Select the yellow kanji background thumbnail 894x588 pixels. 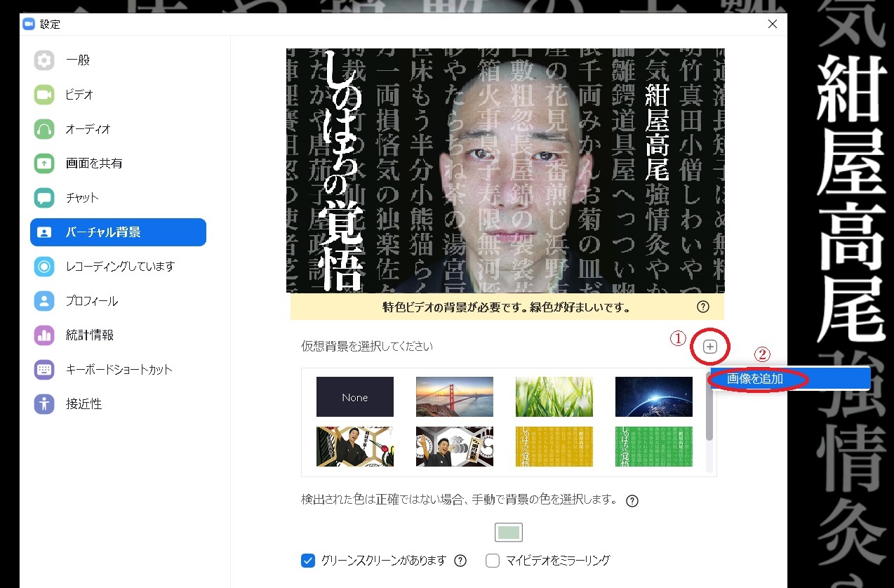pos(554,447)
